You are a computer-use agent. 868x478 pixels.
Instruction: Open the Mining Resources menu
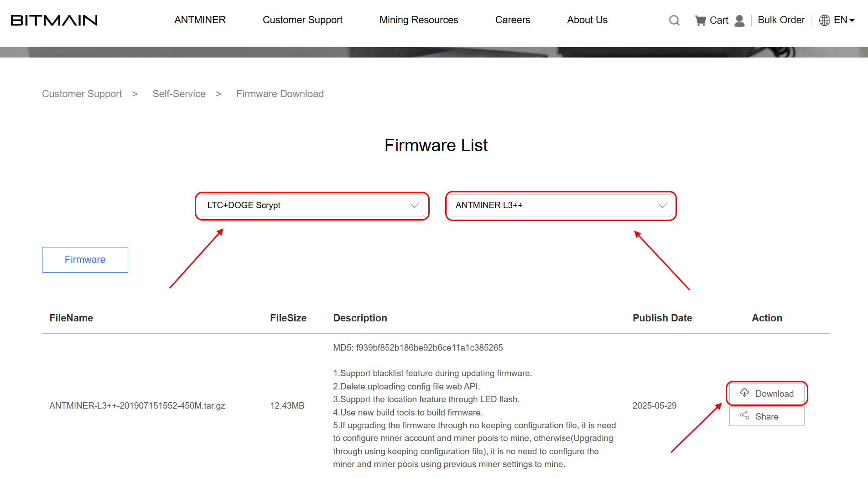coord(418,20)
